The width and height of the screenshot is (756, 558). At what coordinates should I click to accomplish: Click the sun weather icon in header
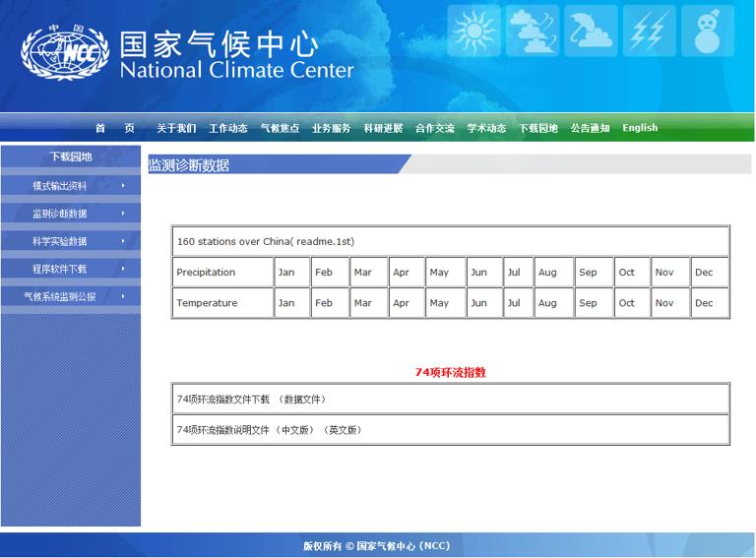(473, 31)
